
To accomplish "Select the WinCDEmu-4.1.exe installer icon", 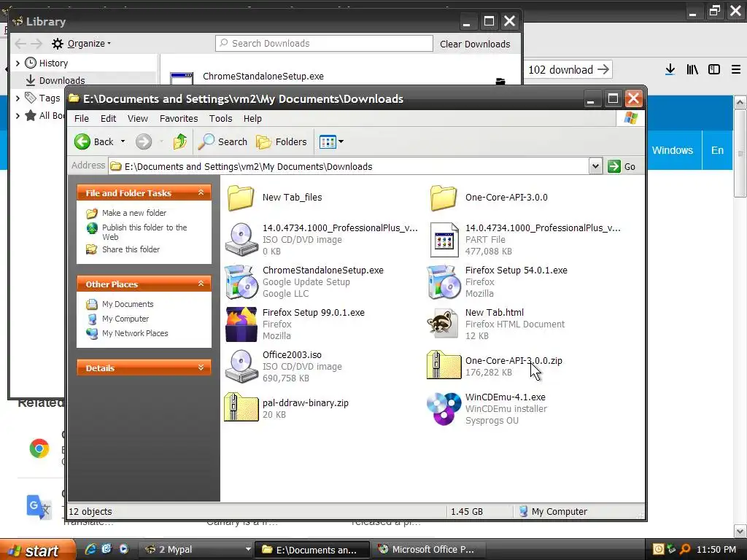I will (x=444, y=408).
